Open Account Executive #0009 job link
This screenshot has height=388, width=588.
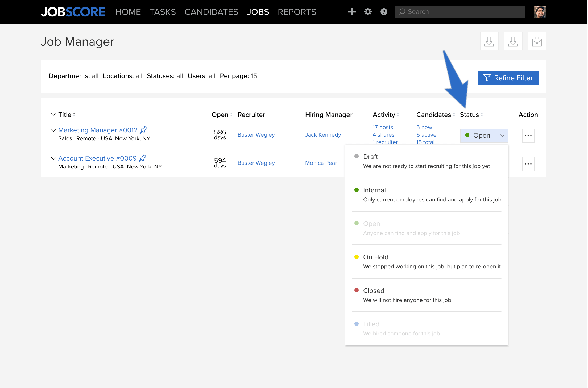(97, 158)
